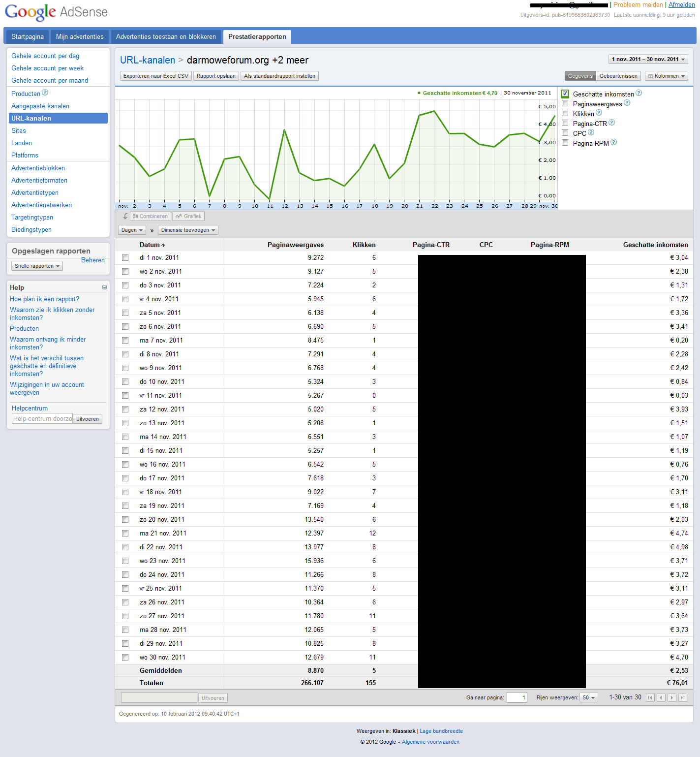This screenshot has width=700, height=757.
Task: Enable Klikken chart metric checkbox
Action: click(565, 113)
